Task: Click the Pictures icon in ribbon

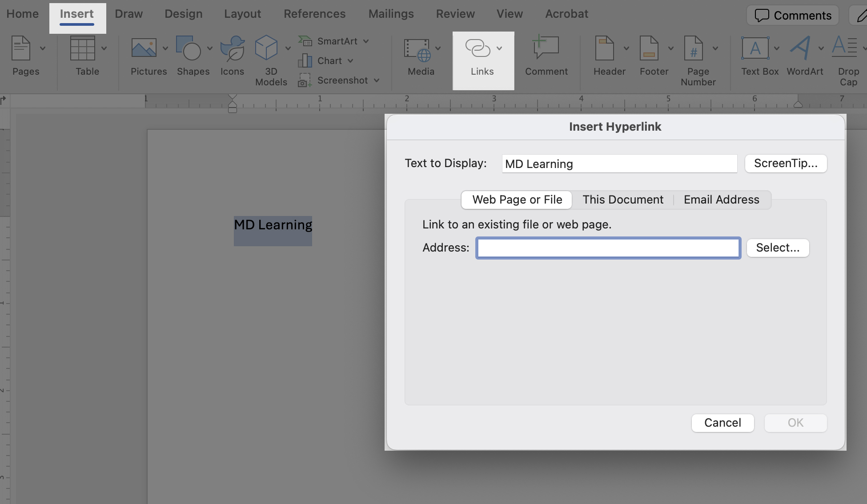Action: [x=144, y=48]
